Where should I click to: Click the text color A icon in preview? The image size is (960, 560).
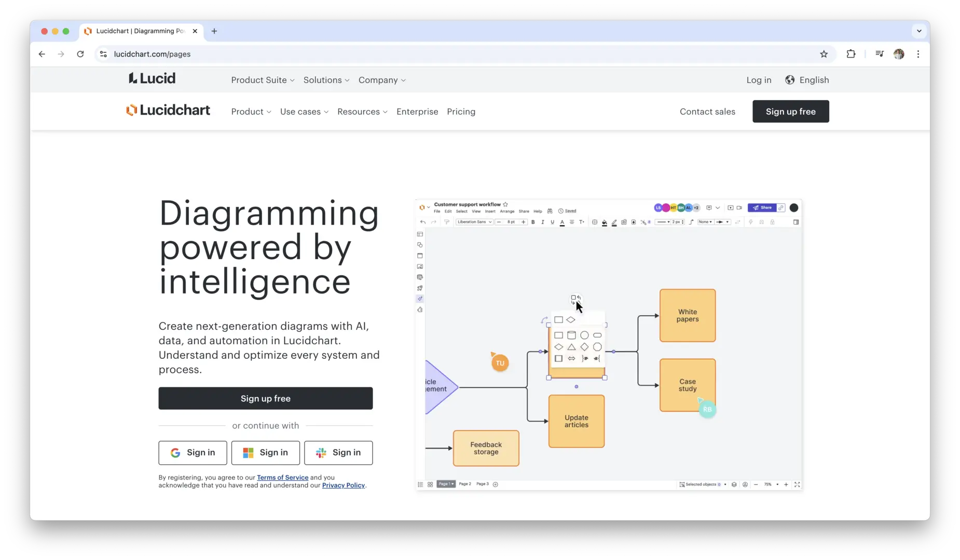tap(562, 222)
